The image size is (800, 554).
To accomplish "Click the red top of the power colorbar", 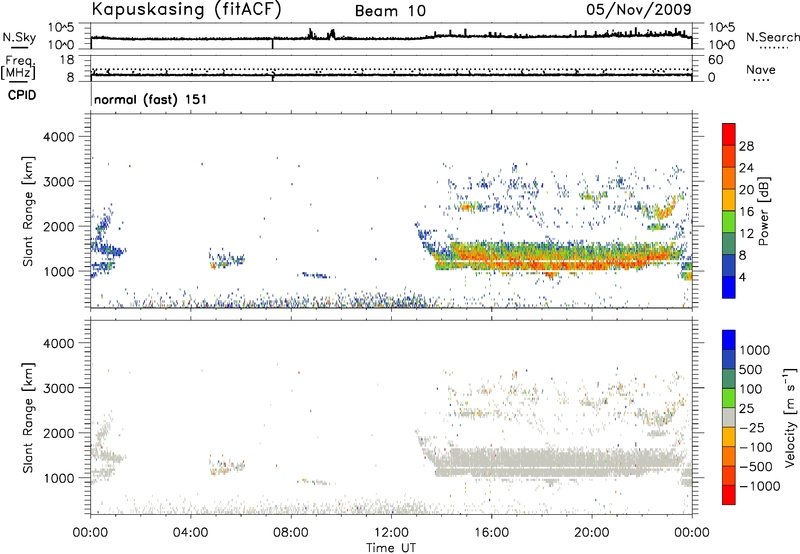I will point(729,134).
